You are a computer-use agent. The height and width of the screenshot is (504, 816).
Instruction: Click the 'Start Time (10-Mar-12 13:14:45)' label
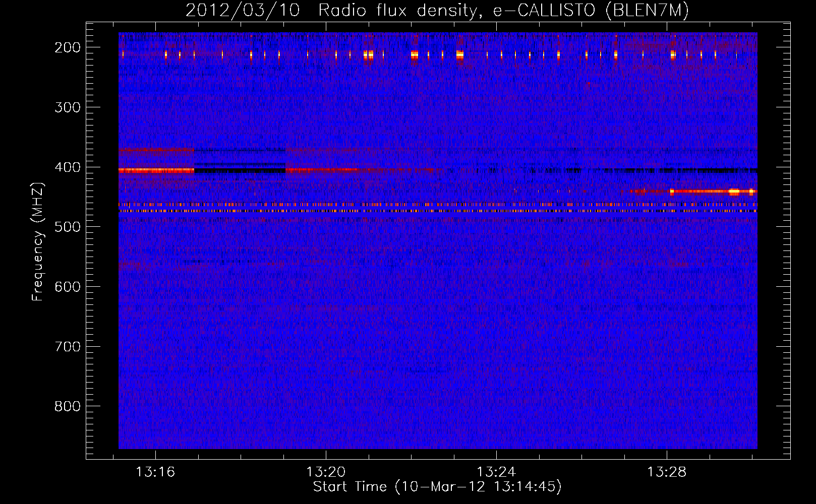click(437, 487)
